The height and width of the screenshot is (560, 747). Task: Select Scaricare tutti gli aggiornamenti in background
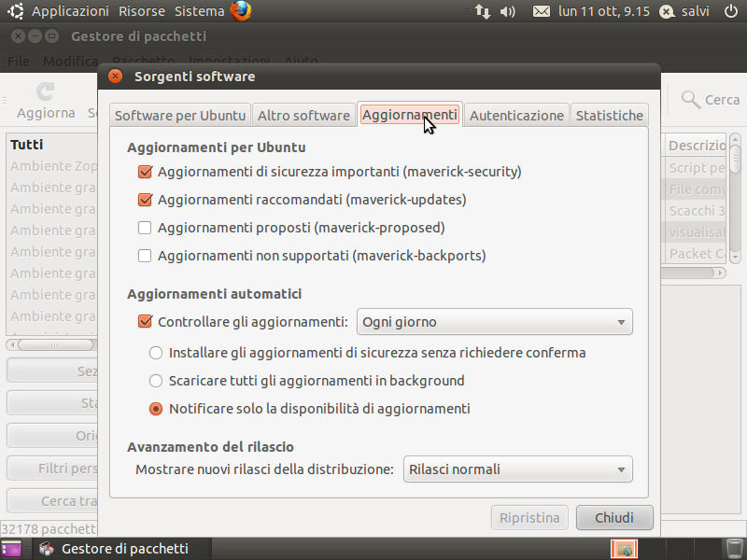click(x=156, y=381)
